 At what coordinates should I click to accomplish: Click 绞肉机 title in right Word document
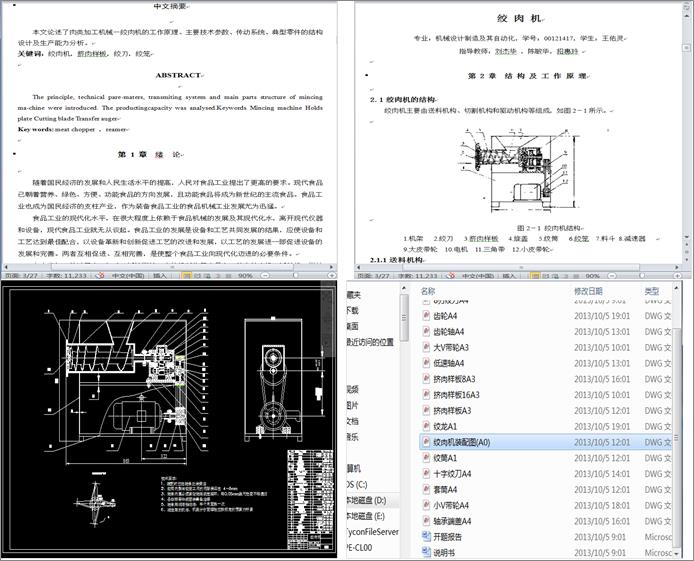519,19
